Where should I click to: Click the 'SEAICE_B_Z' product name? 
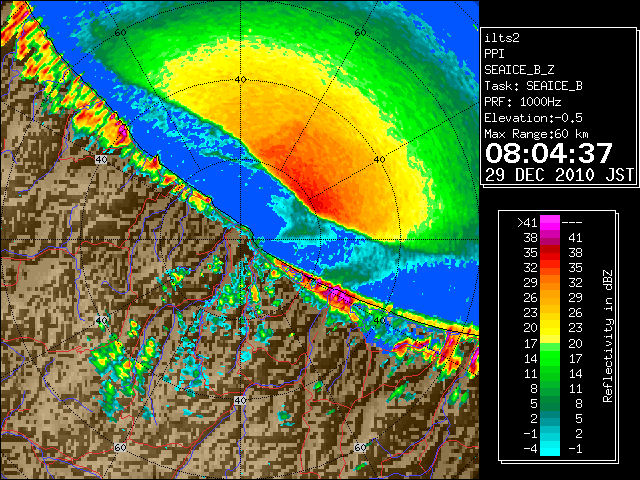[x=519, y=70]
